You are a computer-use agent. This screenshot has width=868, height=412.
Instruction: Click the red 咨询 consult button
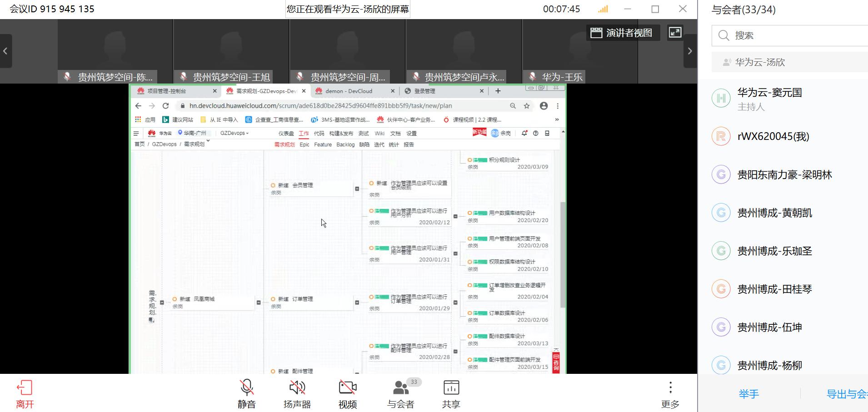[x=556, y=362]
